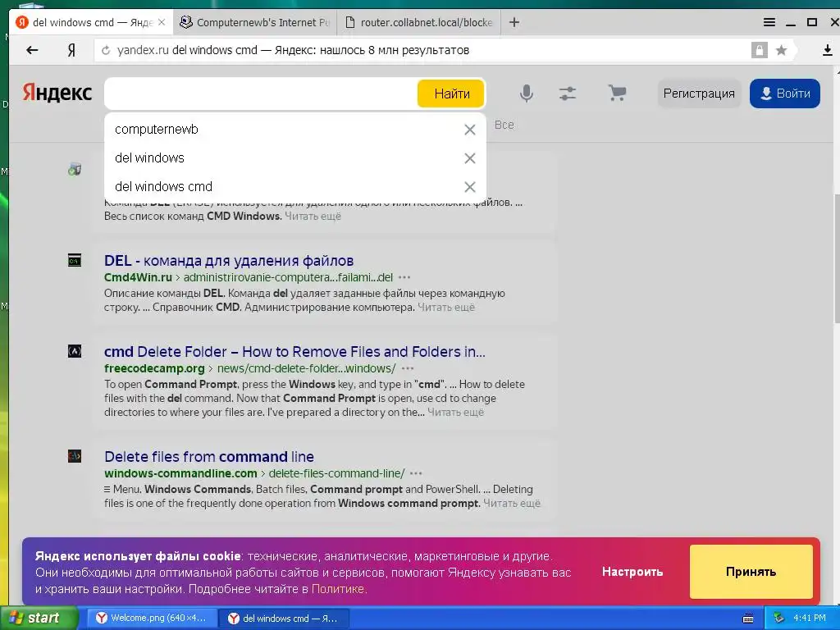This screenshot has height=630, width=840.
Task: Select the 'del windows cmd — Янде' tab
Action: [x=91, y=22]
